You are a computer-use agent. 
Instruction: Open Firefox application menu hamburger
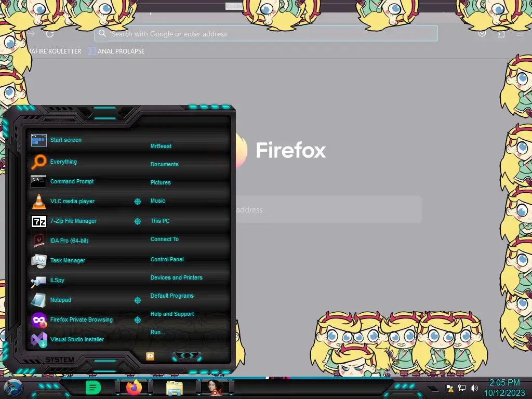(520, 34)
